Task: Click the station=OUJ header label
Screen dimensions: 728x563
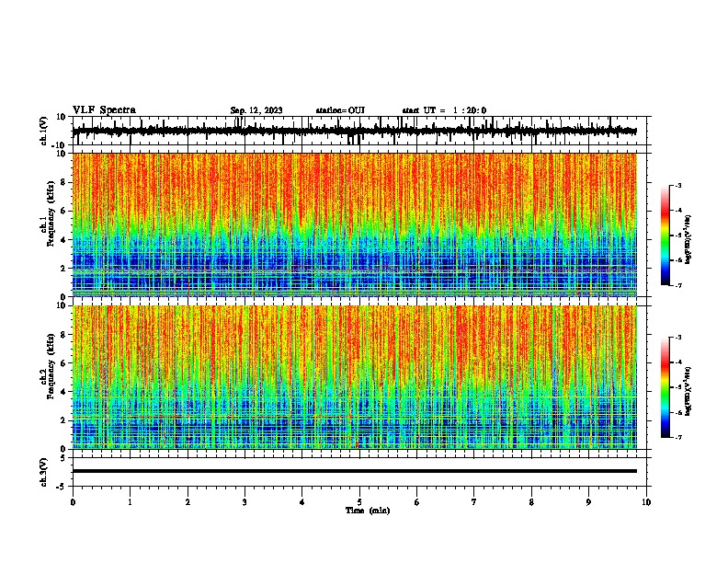Action: tap(340, 110)
